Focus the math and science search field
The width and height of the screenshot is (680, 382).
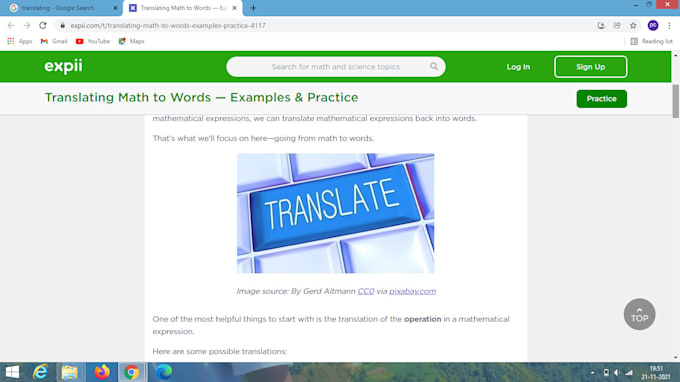[x=335, y=67]
